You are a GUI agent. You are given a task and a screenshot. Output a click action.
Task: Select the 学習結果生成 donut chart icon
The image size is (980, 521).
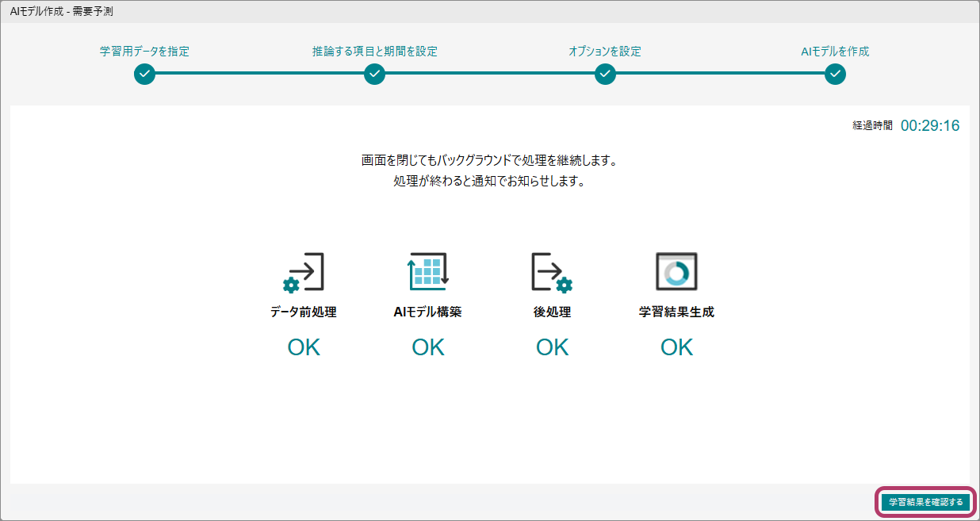point(676,273)
